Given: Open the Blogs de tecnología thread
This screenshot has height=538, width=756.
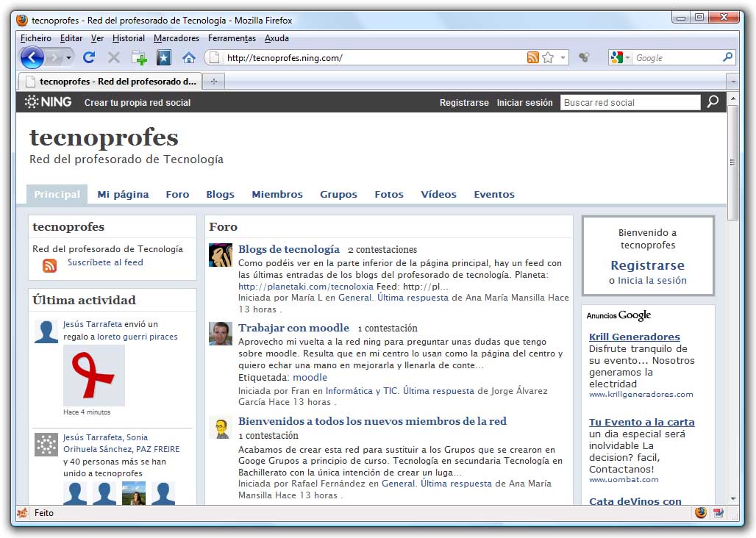Looking at the screenshot, I should (x=289, y=249).
